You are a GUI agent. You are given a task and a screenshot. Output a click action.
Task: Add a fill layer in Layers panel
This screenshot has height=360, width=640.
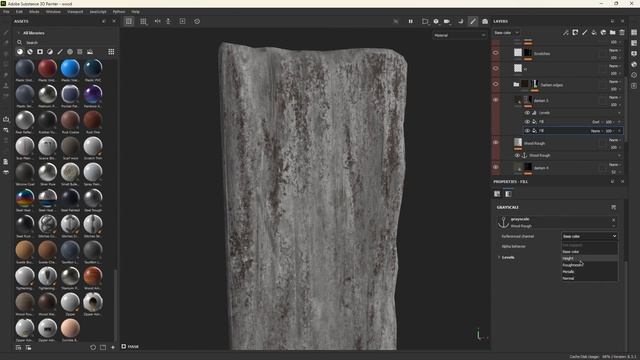[x=594, y=33]
